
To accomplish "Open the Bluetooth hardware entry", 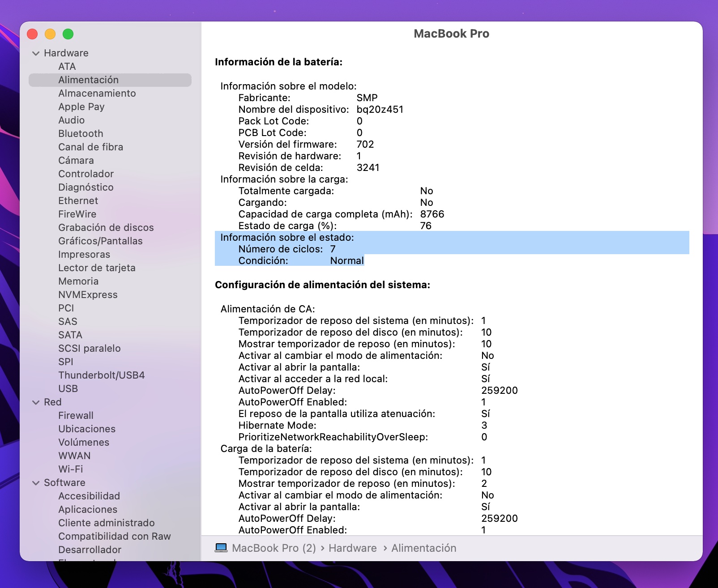I will 81,133.
